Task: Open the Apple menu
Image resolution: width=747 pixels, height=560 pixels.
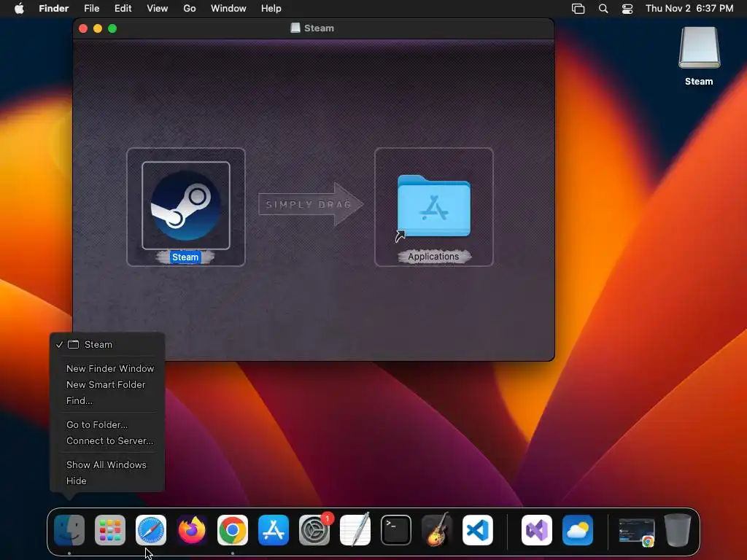Action: [x=19, y=9]
